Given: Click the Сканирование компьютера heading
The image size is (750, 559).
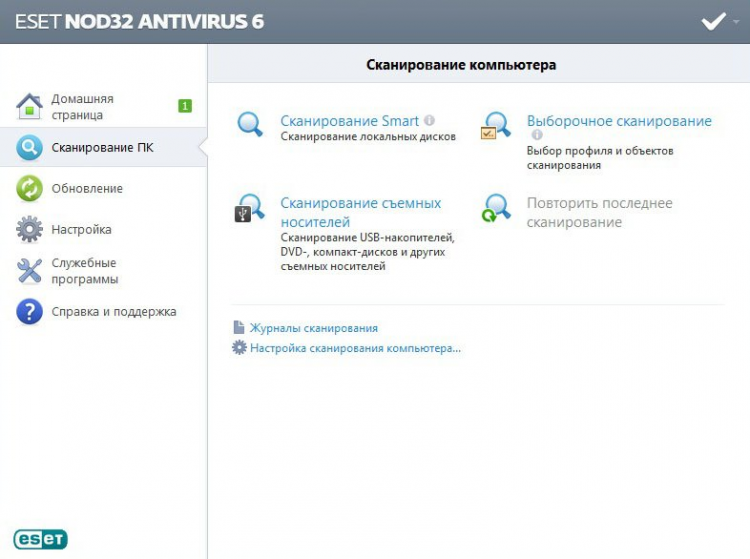Looking at the screenshot, I should 461,65.
